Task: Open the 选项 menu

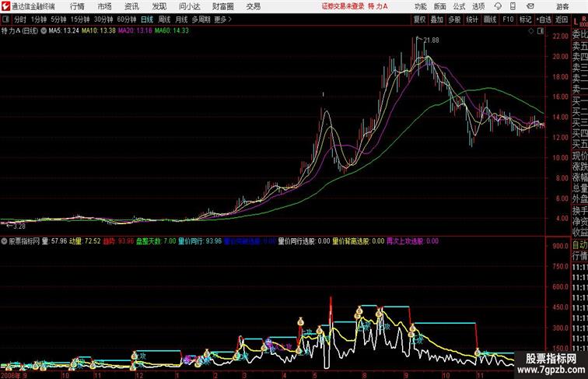Action: click(x=478, y=6)
